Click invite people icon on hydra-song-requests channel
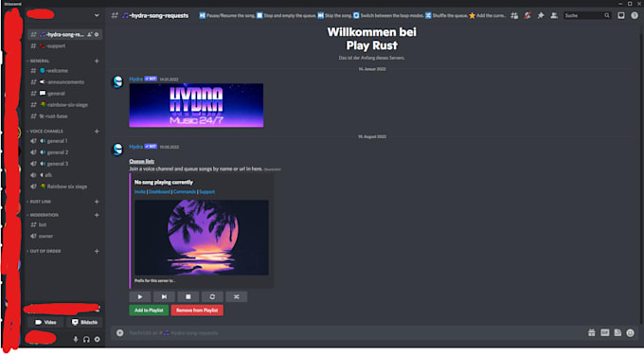Screen dimensions: 644x355 point(90,34)
